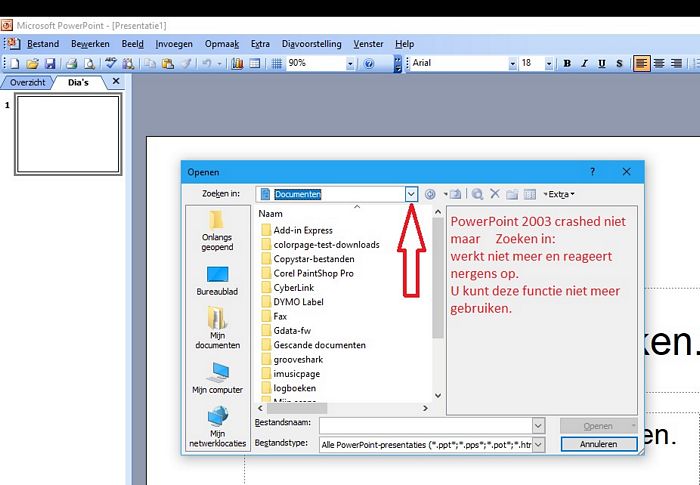Select the Add-in Express folder
The width and height of the screenshot is (700, 485).
pos(297,230)
